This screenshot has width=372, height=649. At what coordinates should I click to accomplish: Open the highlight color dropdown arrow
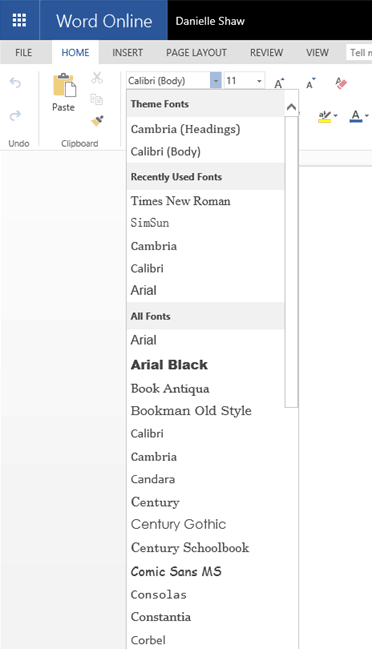pos(335,116)
